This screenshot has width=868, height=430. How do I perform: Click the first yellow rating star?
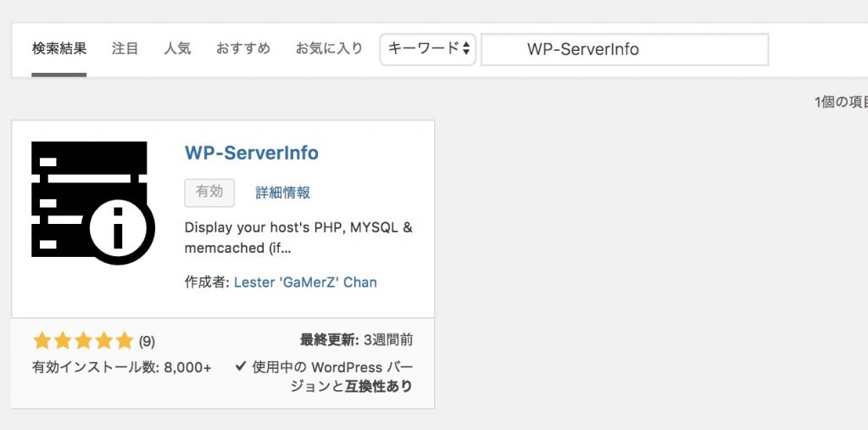point(42,341)
